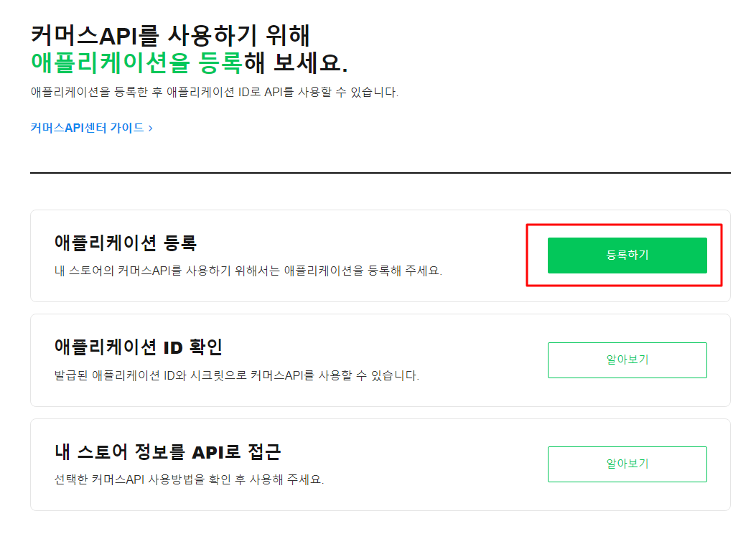
Task: Select the 내 스토어 정보를 API로 접근 heading
Action: click(x=167, y=451)
